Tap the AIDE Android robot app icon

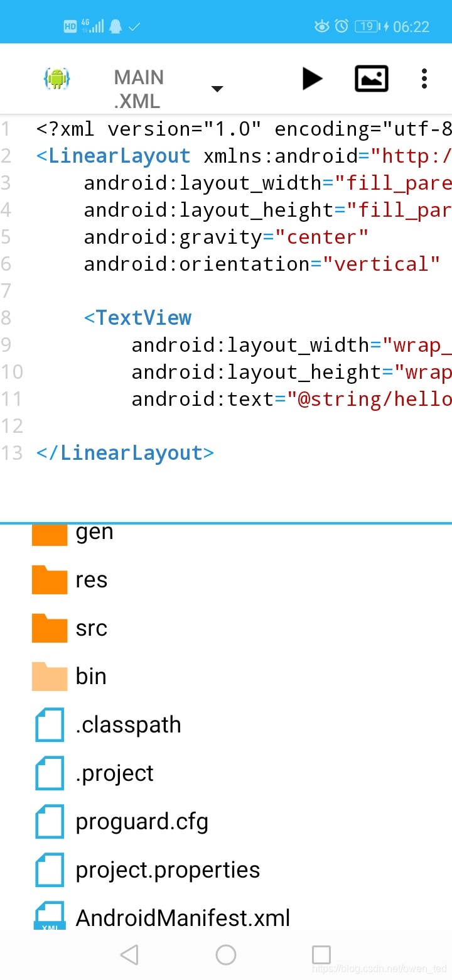coord(56,79)
